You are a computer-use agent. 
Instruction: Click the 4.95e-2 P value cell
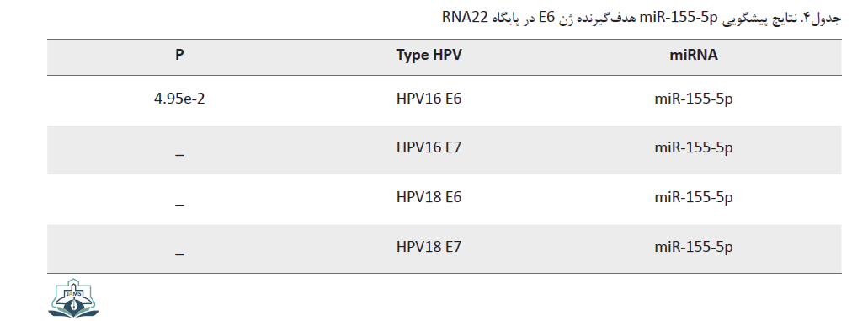179,99
